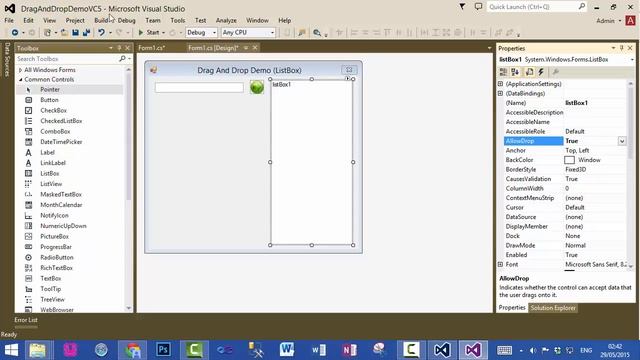Show Properties page button in Properties panel

pos(529,72)
